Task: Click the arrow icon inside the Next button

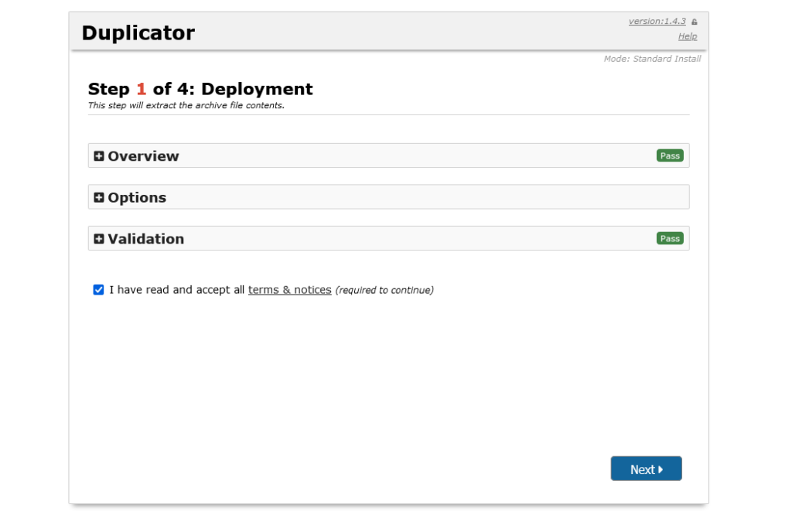Action: tap(662, 469)
